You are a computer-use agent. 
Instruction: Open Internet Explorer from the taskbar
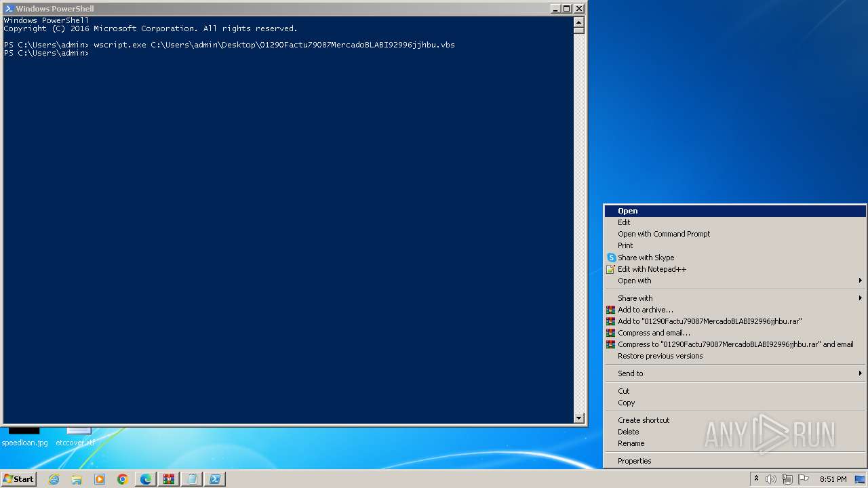click(54, 479)
